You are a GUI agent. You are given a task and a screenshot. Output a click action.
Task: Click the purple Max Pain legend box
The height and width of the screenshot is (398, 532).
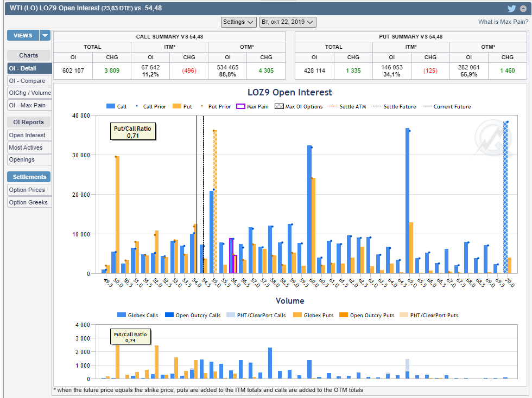pos(240,107)
